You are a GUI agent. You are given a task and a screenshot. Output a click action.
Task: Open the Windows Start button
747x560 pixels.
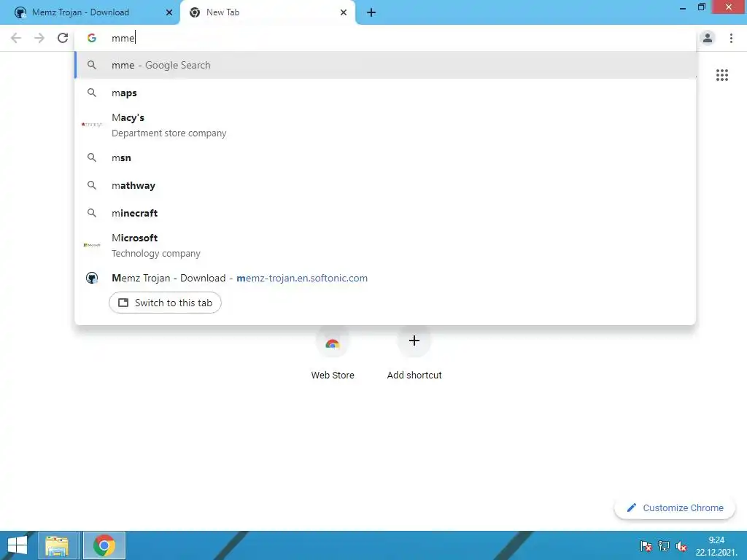tap(18, 545)
